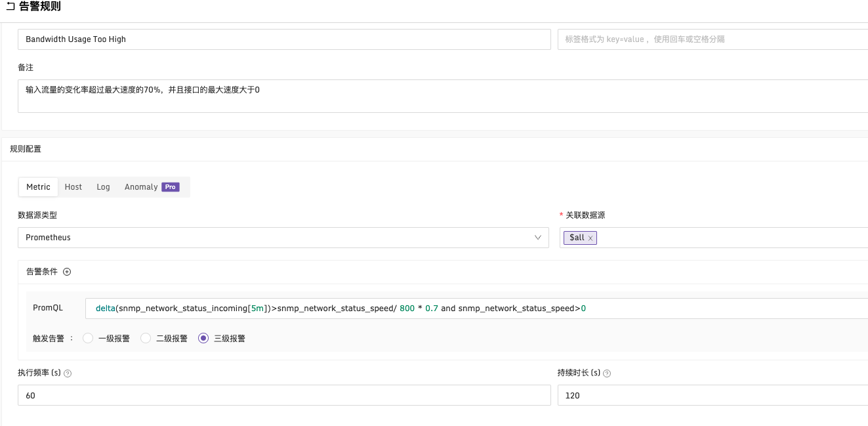Switch to the Log tab
Screen dimensions: 868x426
click(x=103, y=186)
